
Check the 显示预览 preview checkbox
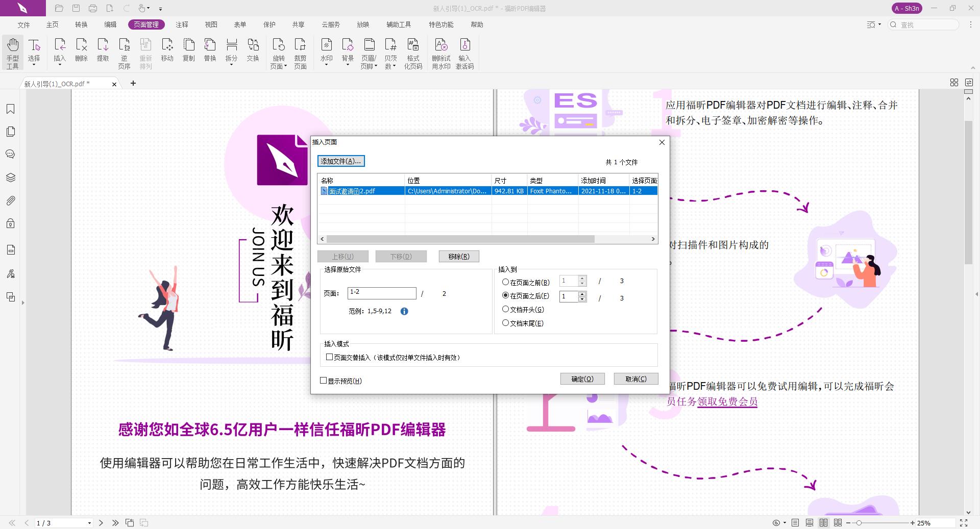click(x=323, y=381)
